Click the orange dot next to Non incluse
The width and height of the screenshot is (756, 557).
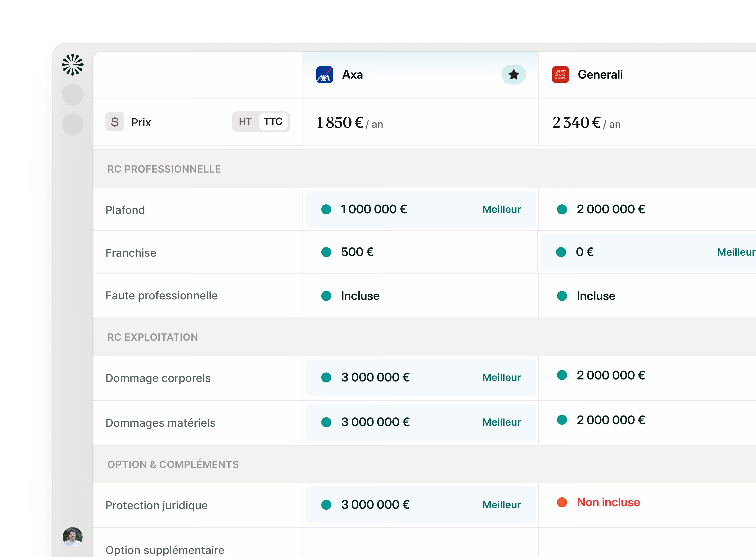pos(562,502)
